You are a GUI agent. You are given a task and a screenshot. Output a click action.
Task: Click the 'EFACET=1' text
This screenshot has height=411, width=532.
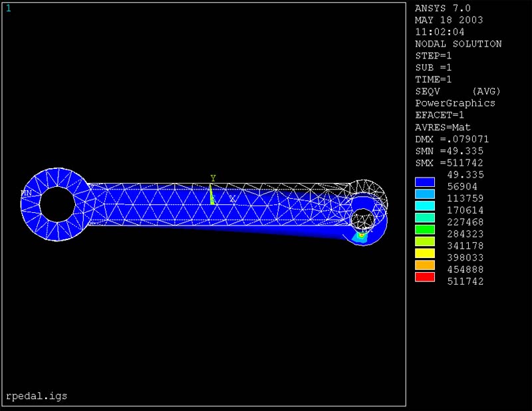440,115
